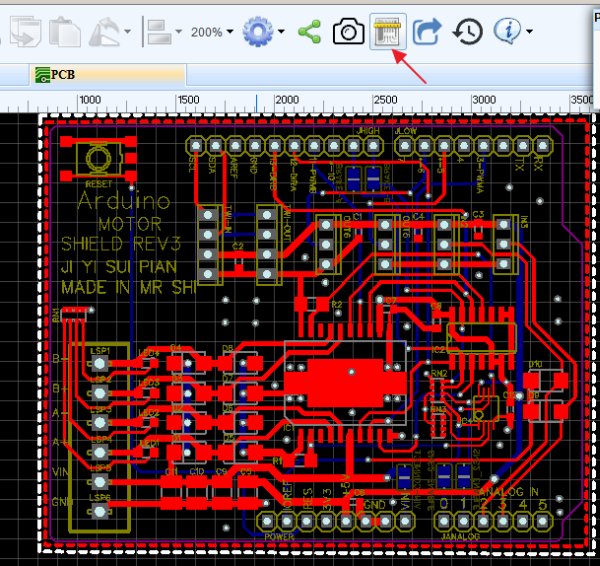This screenshot has height=566, width=600.
Task: Click the LSP2 pad
Action: pos(99,393)
